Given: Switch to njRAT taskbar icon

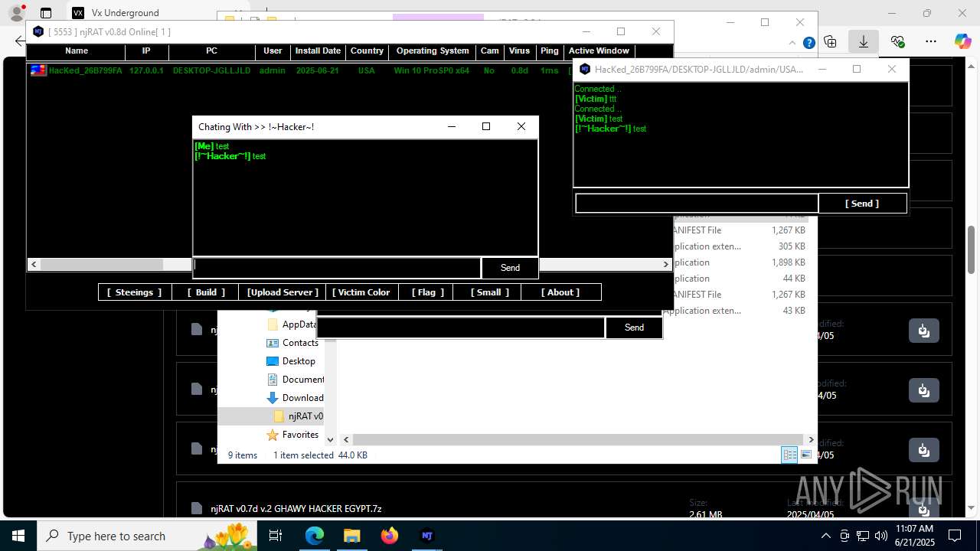Looking at the screenshot, I should pos(427,536).
